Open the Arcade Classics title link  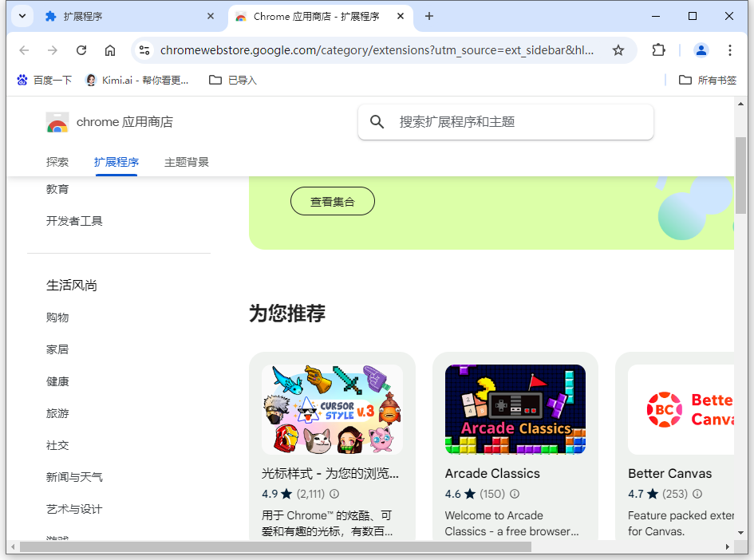(x=492, y=474)
